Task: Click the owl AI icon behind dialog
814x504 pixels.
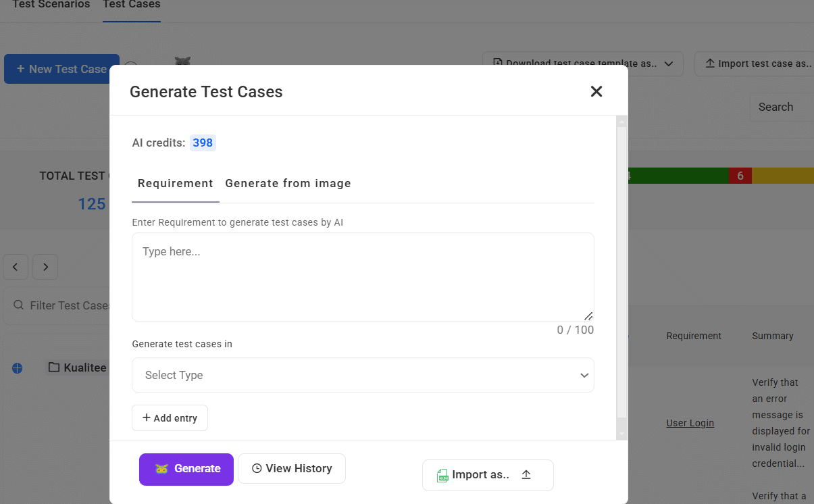Action: coord(182,61)
